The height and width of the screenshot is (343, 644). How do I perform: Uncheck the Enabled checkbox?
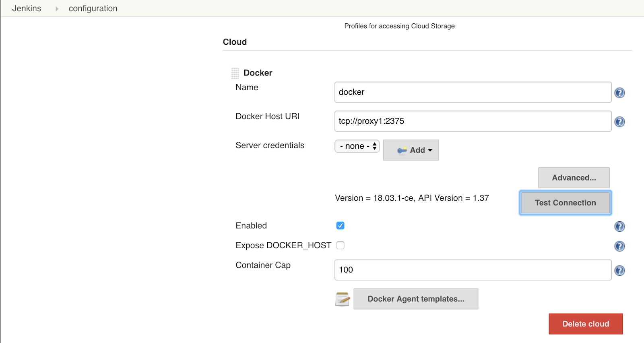click(341, 226)
